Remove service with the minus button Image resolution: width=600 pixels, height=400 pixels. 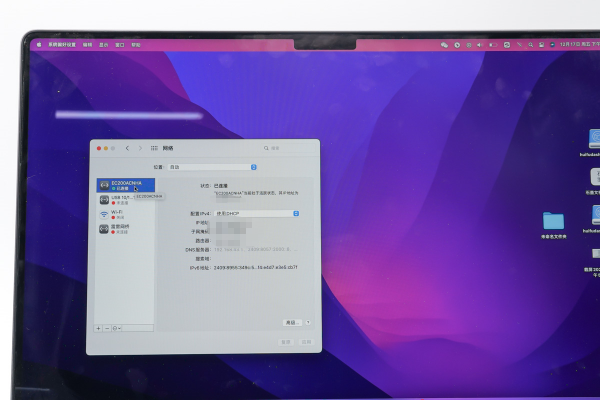pyautogui.click(x=107, y=327)
